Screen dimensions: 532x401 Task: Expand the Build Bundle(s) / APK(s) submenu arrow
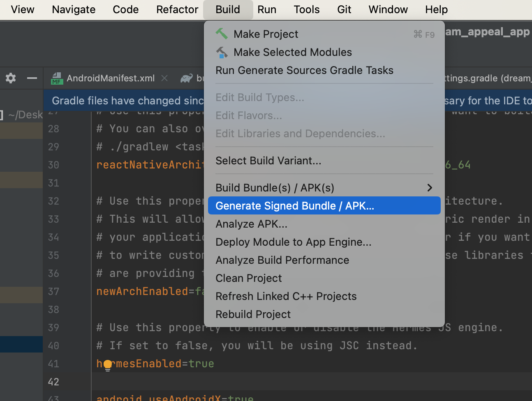point(430,188)
